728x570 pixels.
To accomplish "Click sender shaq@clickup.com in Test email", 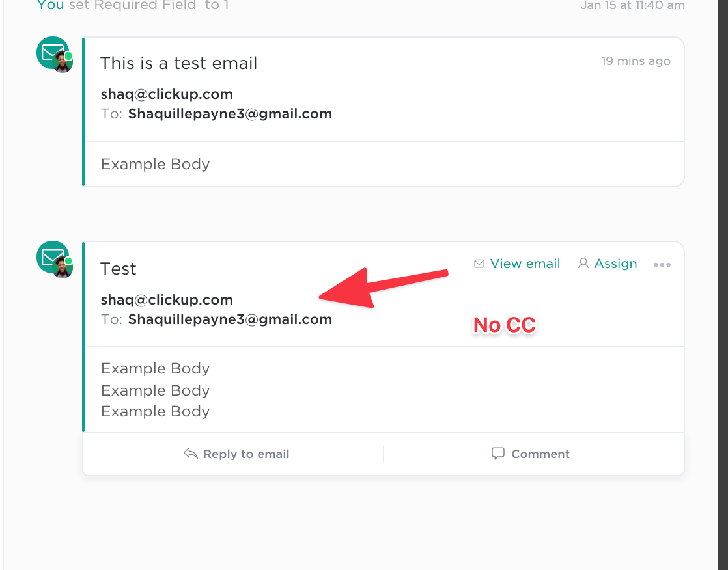I will [167, 299].
